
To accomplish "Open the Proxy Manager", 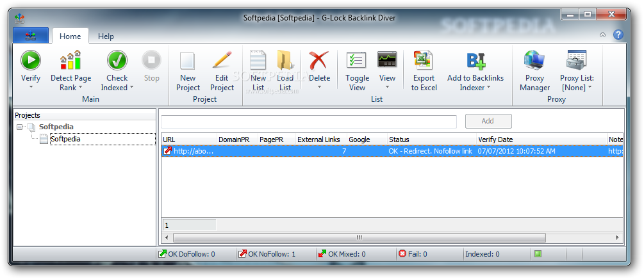I will pos(534,71).
